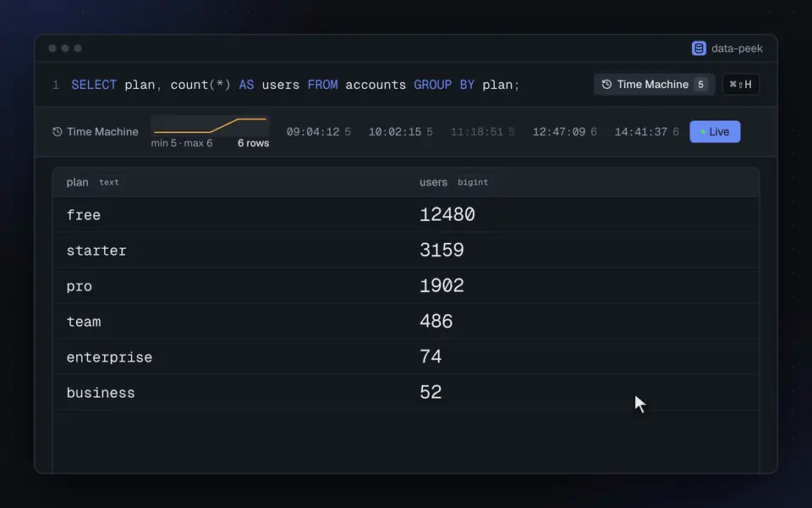Click the users column header

point(433,182)
